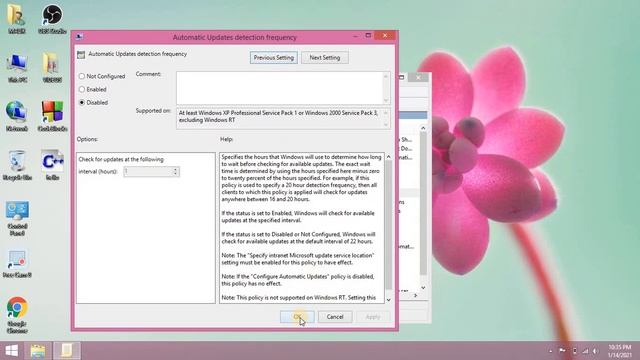Open the user folder icon above This PC
The image size is (640, 360).
point(16,18)
